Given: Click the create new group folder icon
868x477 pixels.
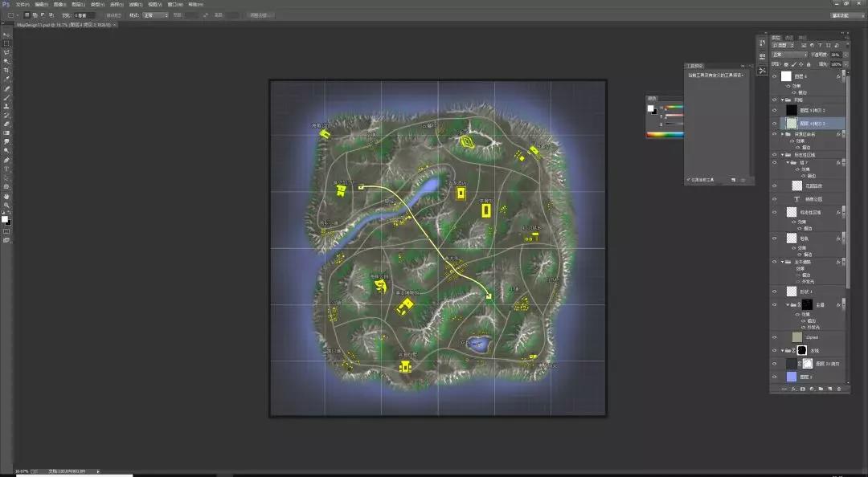Looking at the screenshot, I should (821, 389).
